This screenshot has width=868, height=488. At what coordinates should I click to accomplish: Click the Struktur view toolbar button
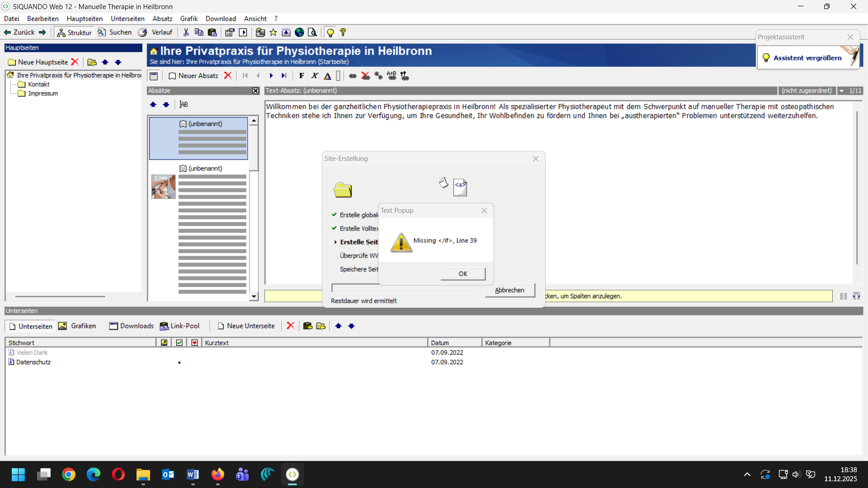(x=75, y=33)
